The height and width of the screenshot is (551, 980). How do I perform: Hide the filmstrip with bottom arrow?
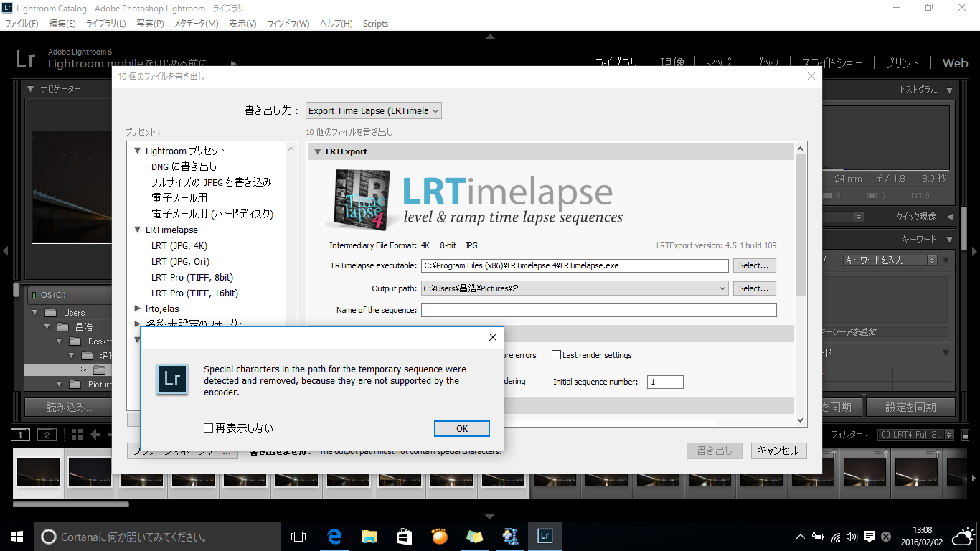(x=490, y=517)
